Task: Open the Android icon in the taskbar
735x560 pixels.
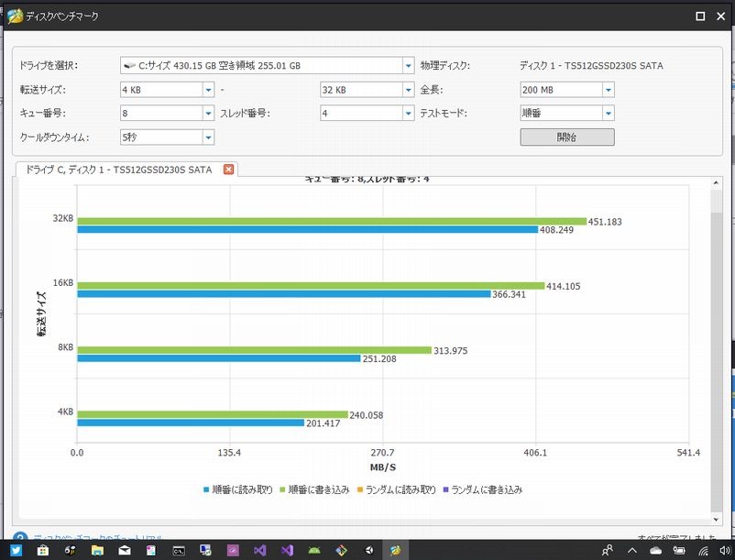Action: pos(314,550)
